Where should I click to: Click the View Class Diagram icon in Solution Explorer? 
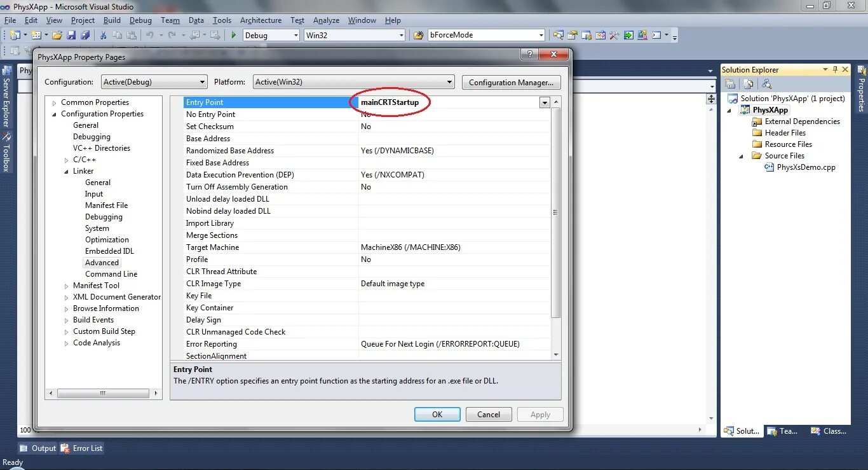point(766,84)
